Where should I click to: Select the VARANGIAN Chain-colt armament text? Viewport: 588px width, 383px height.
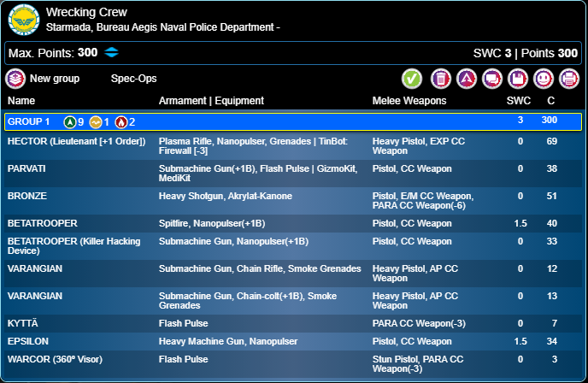[x=248, y=301]
